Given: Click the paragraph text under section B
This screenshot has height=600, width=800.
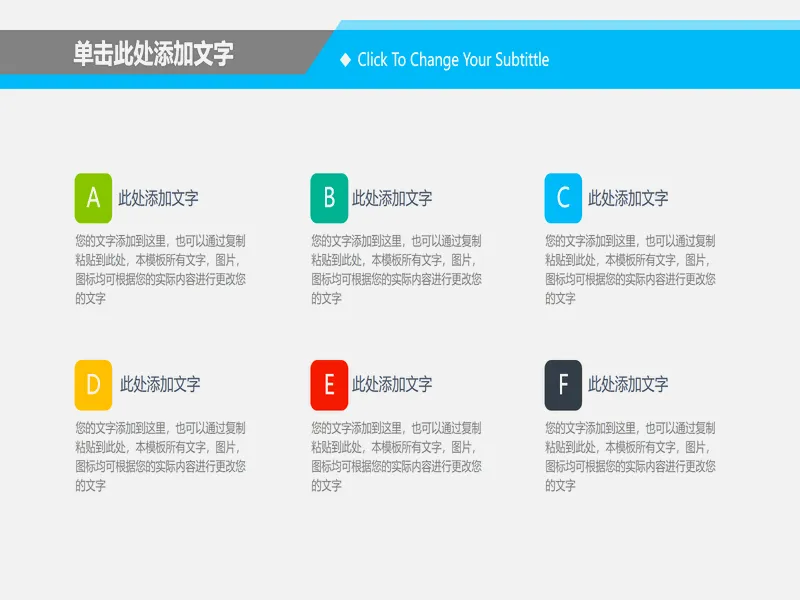Looking at the screenshot, I should (396, 269).
